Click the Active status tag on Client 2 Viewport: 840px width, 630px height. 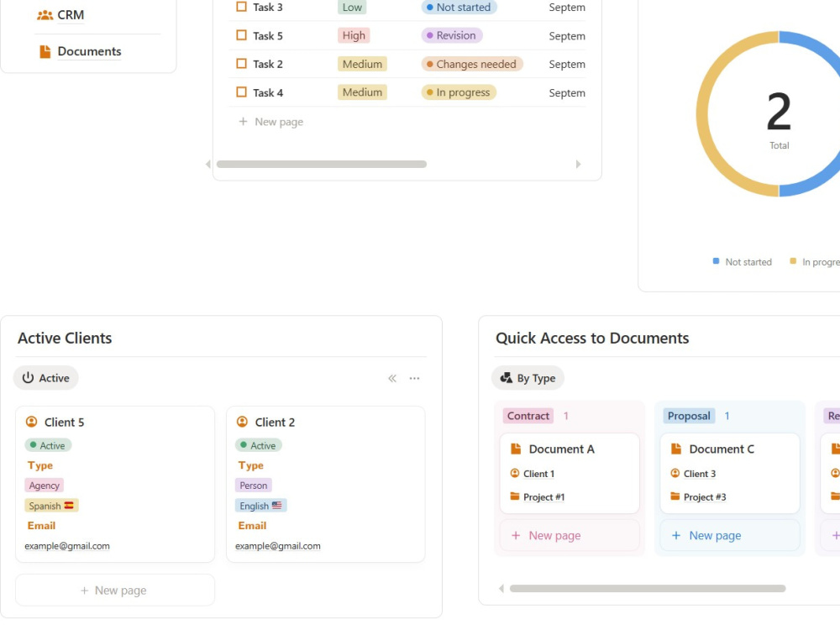tap(259, 445)
